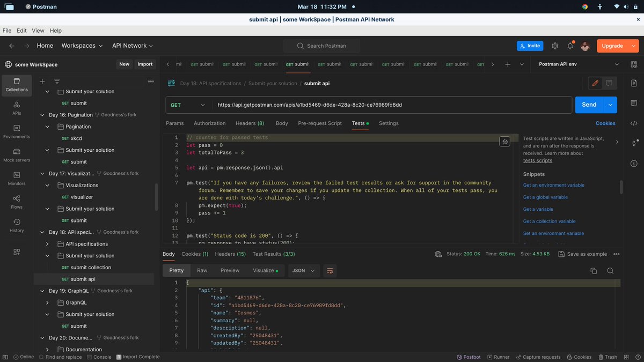Click the Send button
Screen dimensions: 644x362
[589, 105]
